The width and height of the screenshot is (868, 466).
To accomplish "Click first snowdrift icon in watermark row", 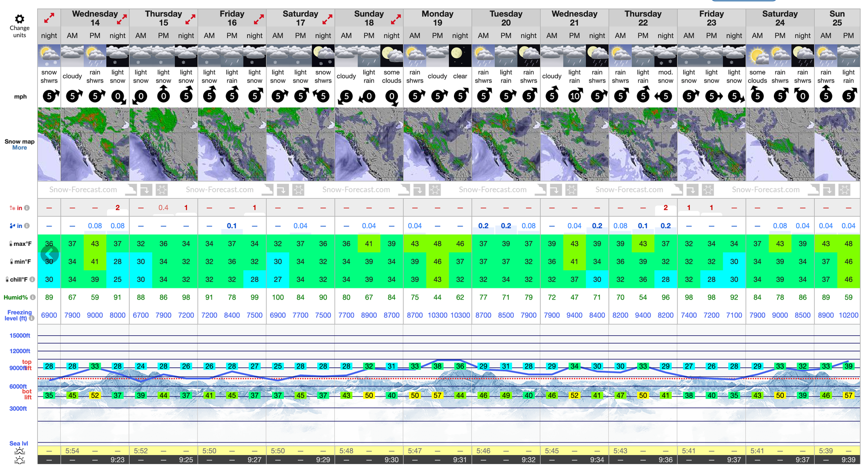I will click(131, 190).
